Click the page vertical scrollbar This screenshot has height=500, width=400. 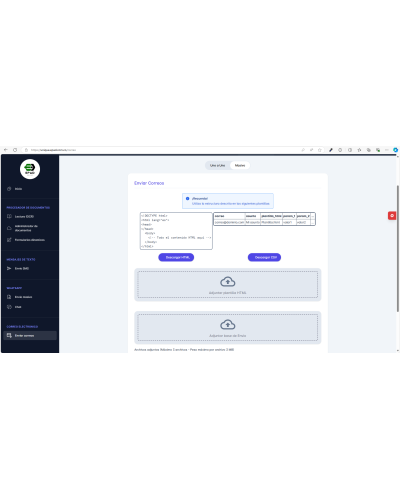coord(398,248)
